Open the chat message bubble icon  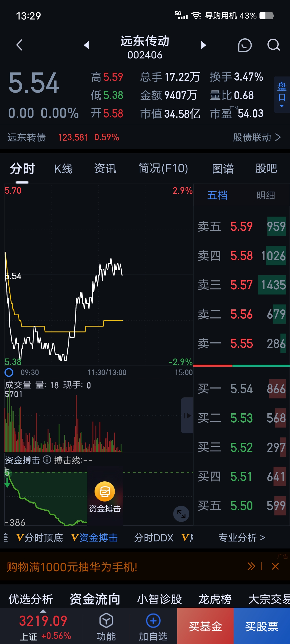pyautogui.click(x=245, y=45)
